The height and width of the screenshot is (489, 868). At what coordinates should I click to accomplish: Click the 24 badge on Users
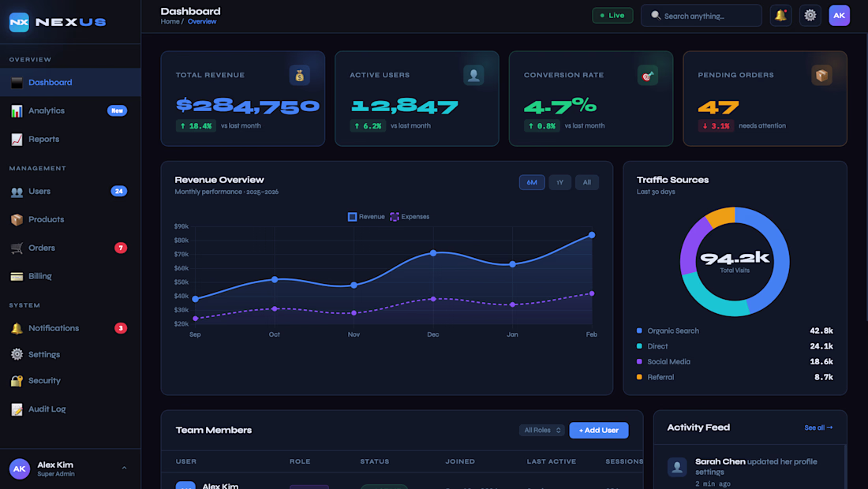[119, 192]
